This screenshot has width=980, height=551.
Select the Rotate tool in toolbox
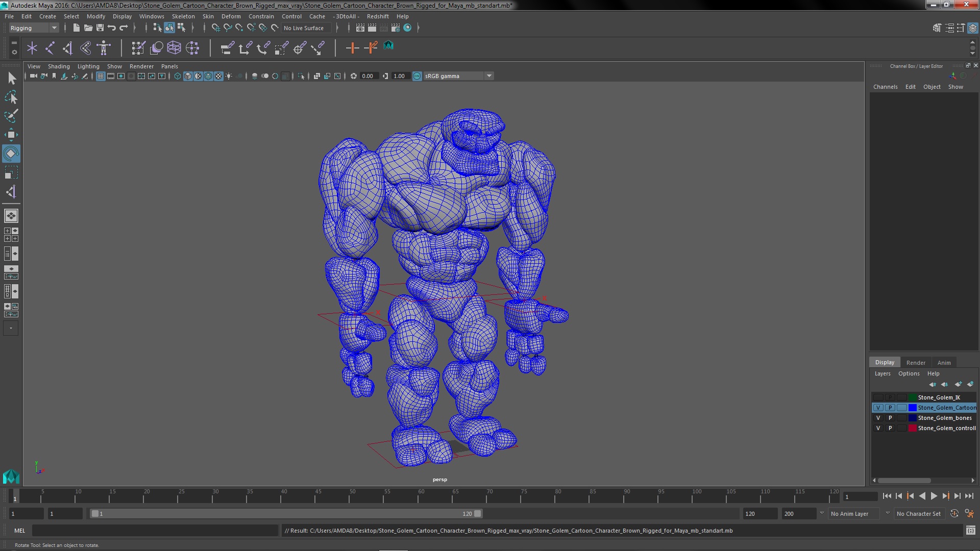point(11,154)
